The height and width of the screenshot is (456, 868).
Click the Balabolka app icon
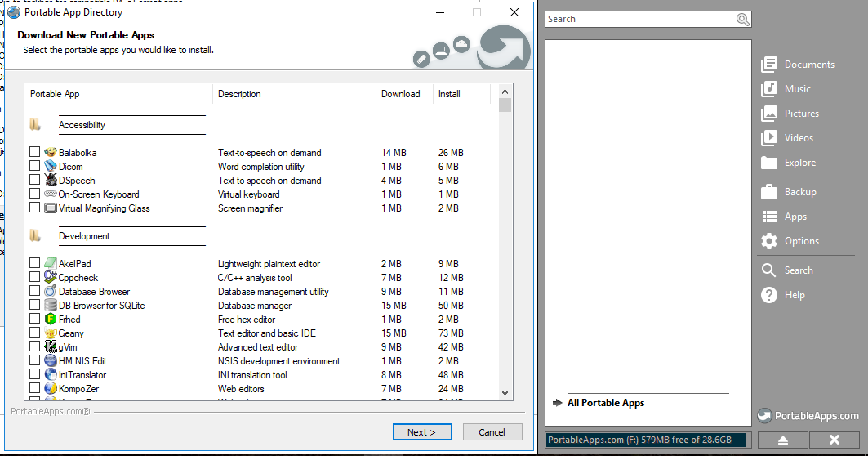pos(51,152)
